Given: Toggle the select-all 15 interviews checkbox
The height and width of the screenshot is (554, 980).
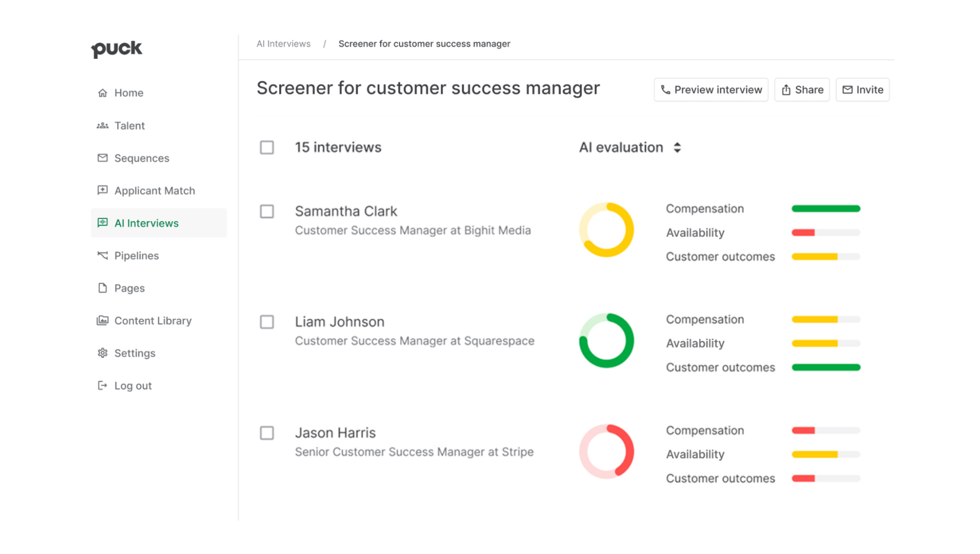Looking at the screenshot, I should [267, 147].
